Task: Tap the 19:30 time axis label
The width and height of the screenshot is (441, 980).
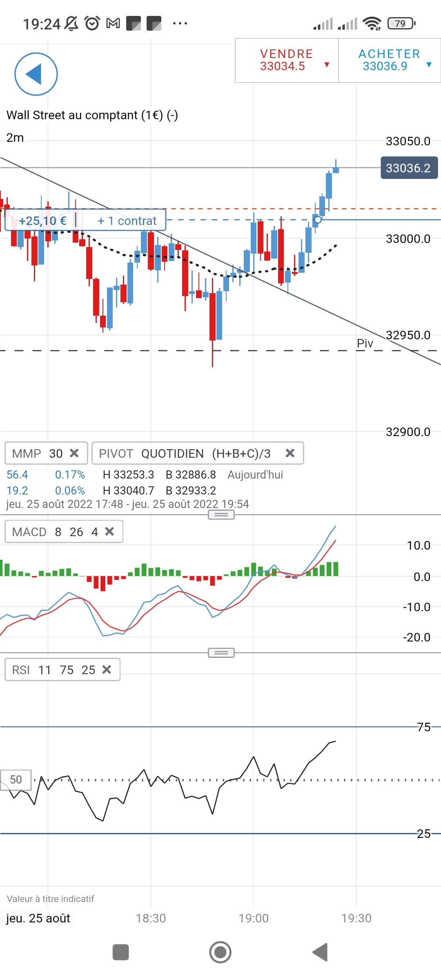Action: click(356, 918)
